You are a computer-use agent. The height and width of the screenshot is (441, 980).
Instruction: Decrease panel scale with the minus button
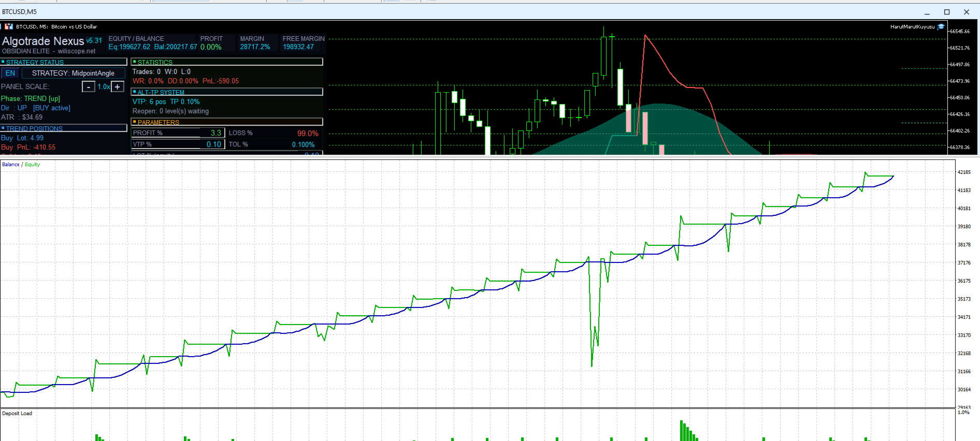click(89, 87)
